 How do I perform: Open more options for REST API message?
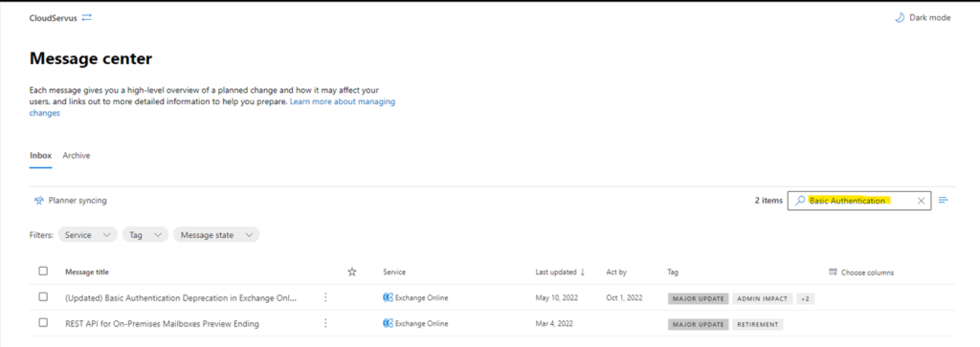(x=325, y=323)
